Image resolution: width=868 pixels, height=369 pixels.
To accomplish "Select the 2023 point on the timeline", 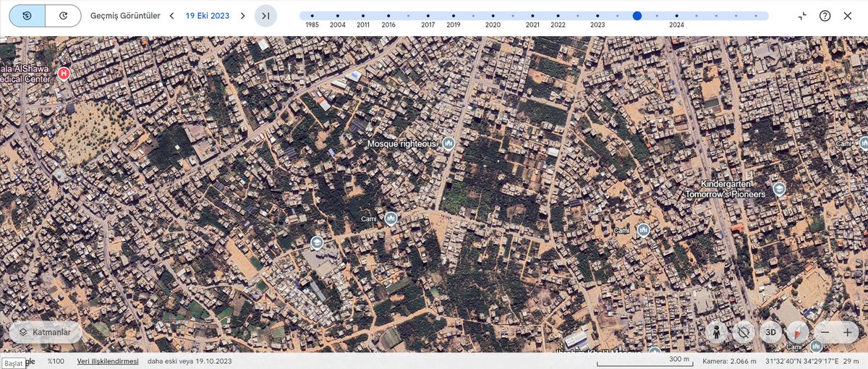I will click(597, 15).
